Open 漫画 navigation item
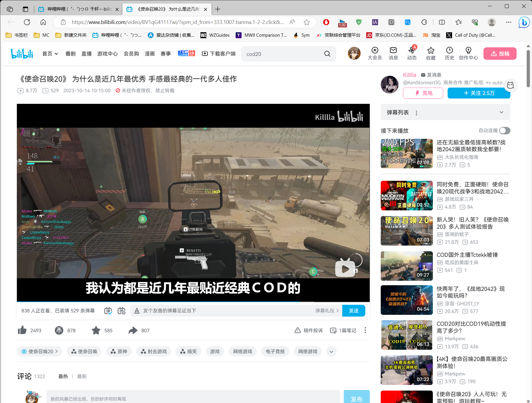Image resolution: width=532 pixels, height=403 pixels. (x=150, y=54)
